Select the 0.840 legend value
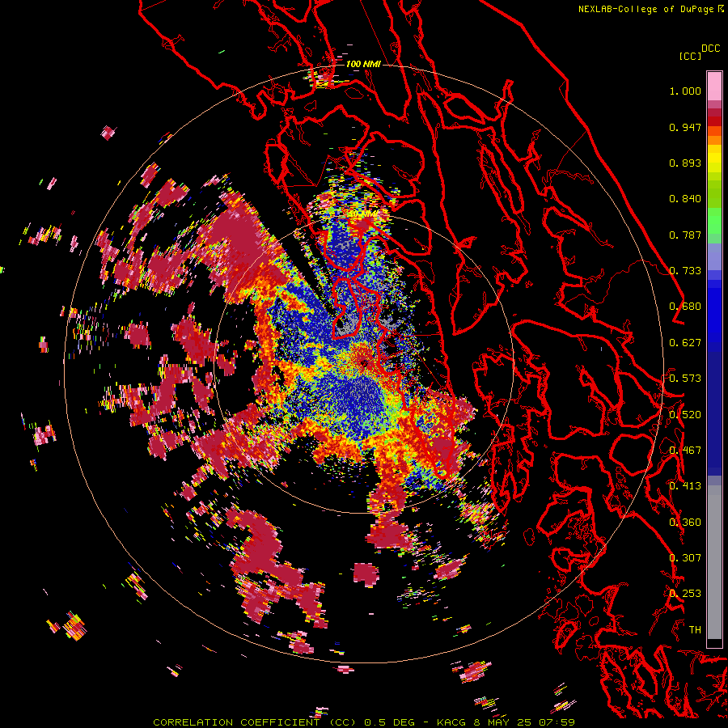Viewport: 728px width, 728px height. click(685, 199)
